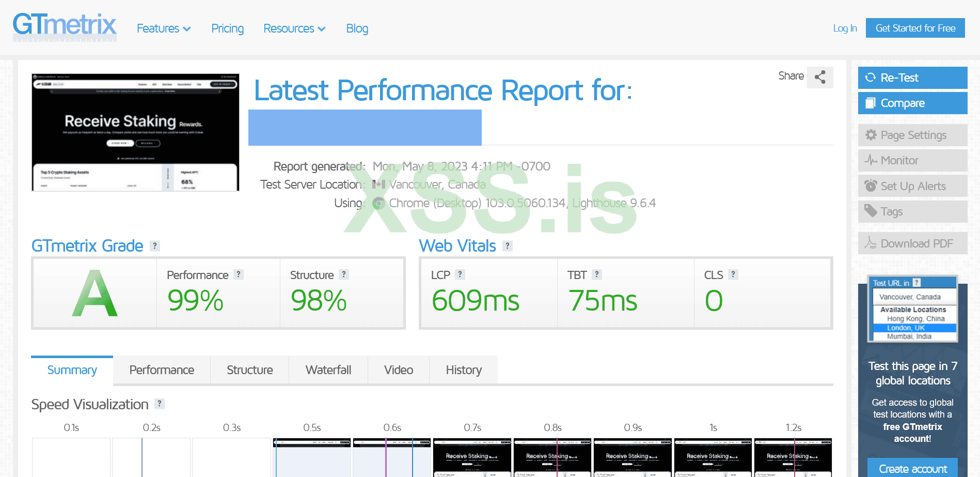980x477 pixels.
Task: Open the Performance grade help icon
Action: 239,274
